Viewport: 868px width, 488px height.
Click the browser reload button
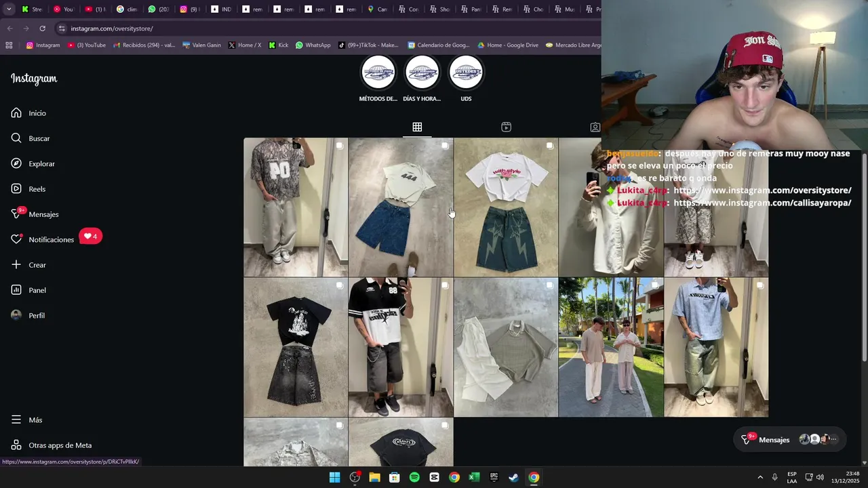42,28
